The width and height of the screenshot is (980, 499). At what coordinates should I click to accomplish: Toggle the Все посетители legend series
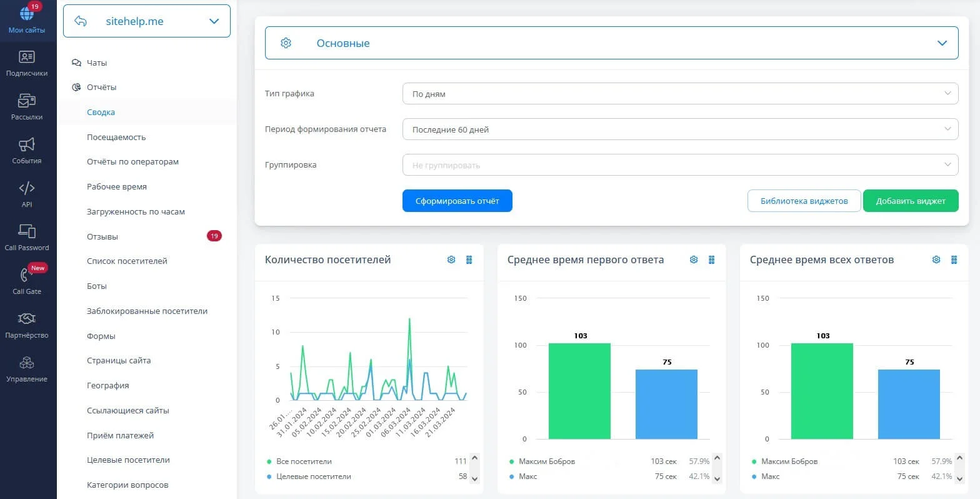304,461
